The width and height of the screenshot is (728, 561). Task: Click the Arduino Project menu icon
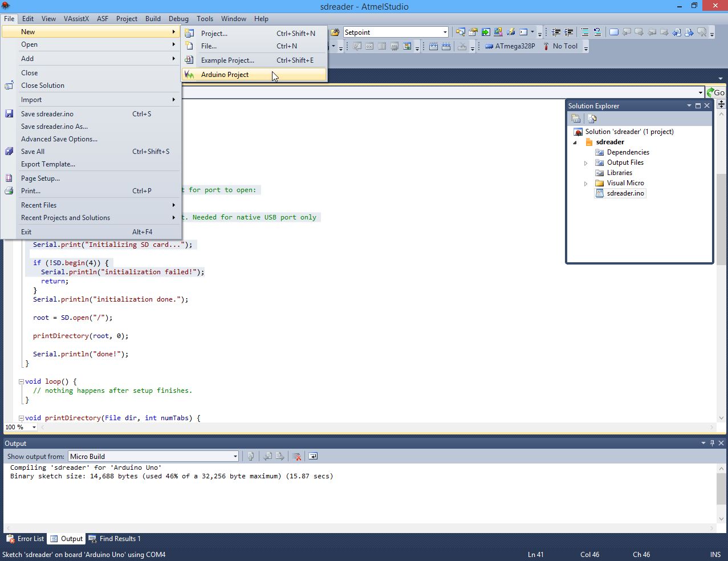[189, 75]
